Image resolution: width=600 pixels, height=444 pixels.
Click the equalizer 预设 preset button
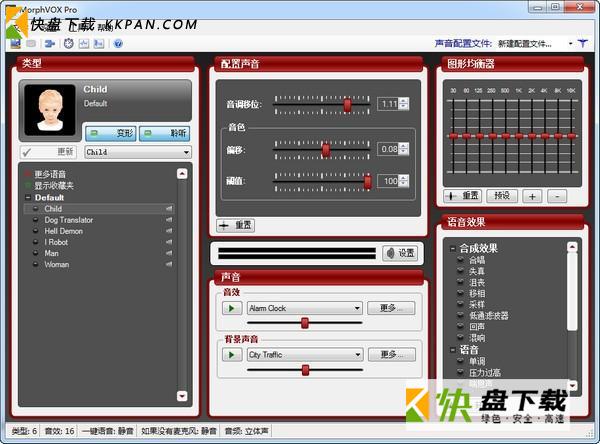(502, 196)
